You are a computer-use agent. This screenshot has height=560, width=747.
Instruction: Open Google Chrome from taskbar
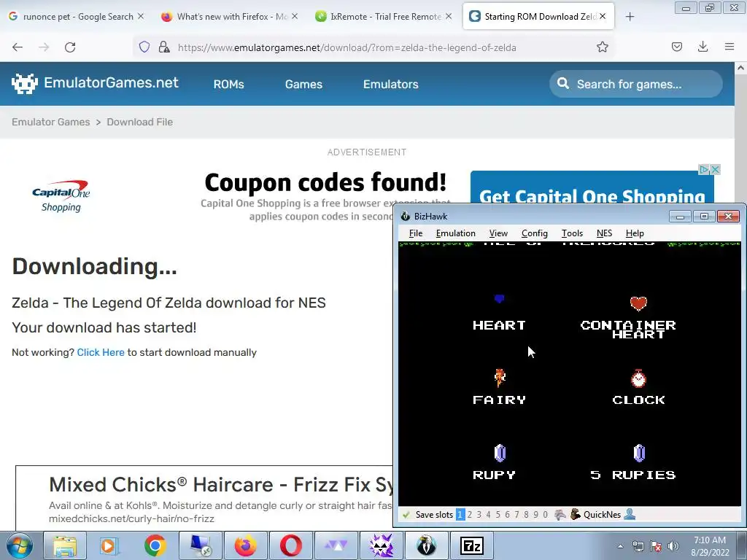[155, 545]
